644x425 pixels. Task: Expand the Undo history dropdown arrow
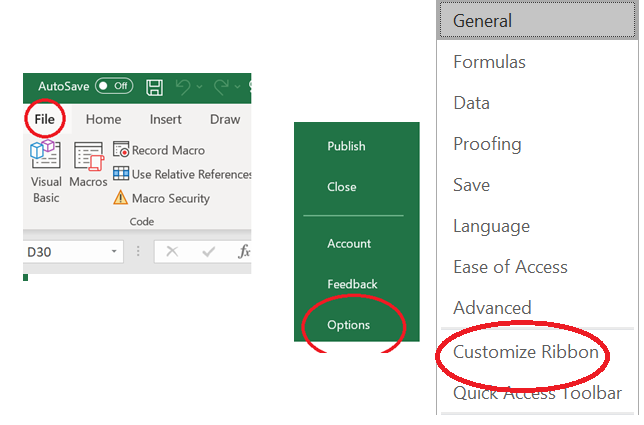pyautogui.click(x=200, y=87)
